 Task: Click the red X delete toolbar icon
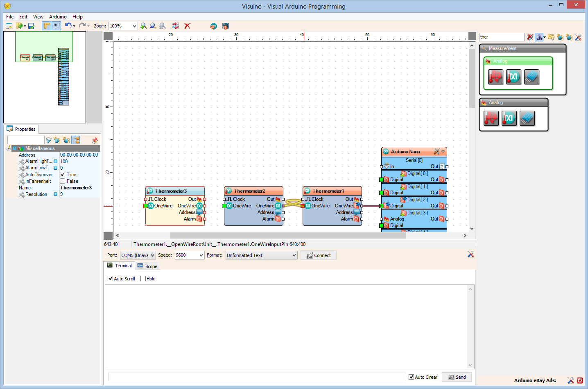[188, 26]
